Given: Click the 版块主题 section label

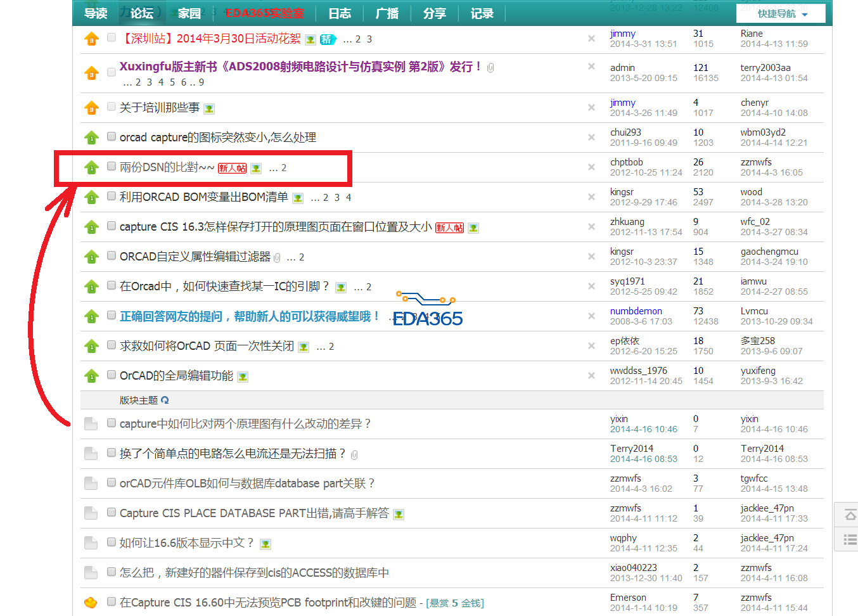Looking at the screenshot, I should (139, 401).
